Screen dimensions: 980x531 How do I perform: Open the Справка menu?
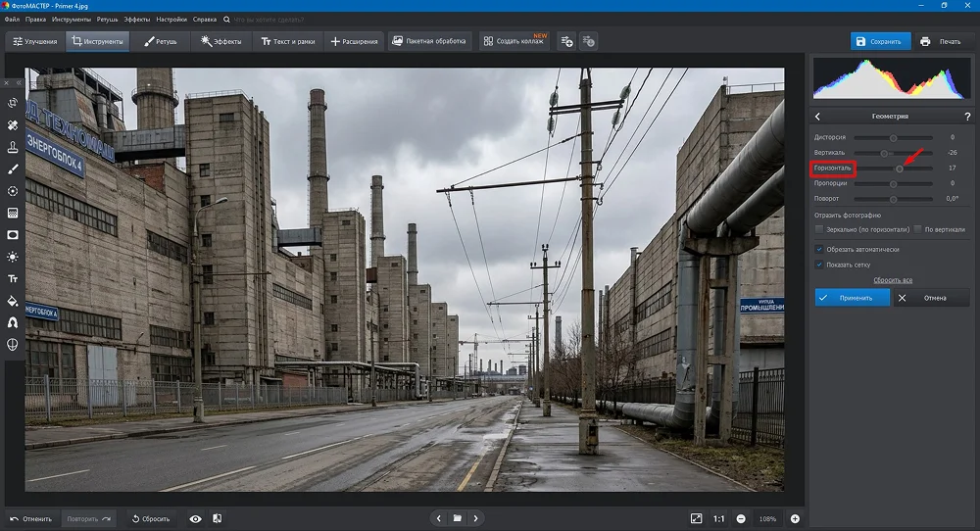coord(205,20)
